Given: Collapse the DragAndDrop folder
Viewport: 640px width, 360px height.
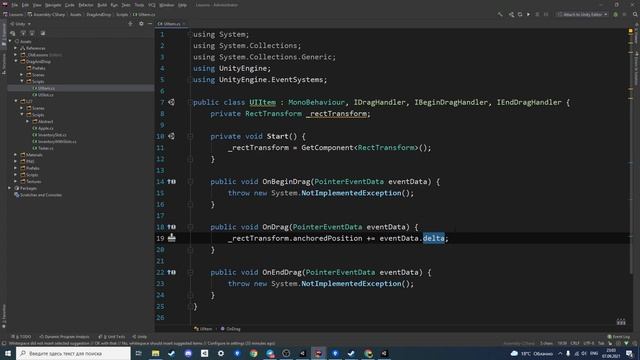Looking at the screenshot, I should 16,61.
